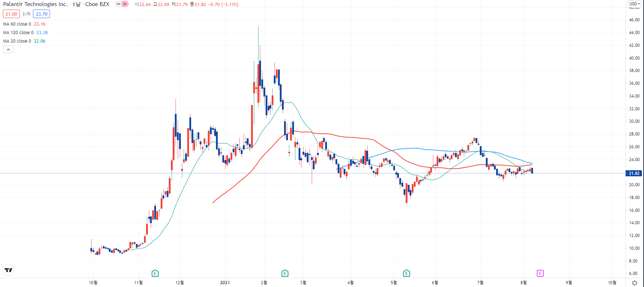
Task: Click the earnings E marker in May
Action: (406, 273)
